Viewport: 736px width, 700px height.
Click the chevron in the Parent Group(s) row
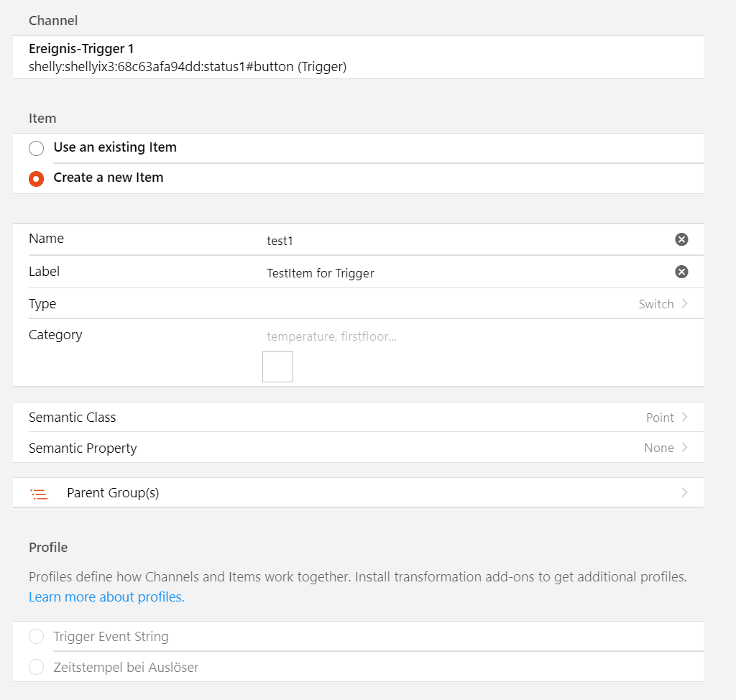[684, 493]
